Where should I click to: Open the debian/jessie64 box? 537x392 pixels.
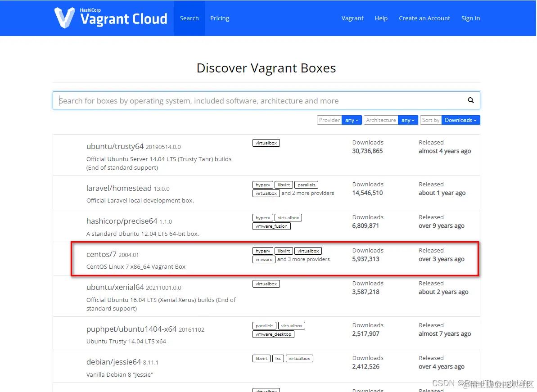tap(113, 361)
